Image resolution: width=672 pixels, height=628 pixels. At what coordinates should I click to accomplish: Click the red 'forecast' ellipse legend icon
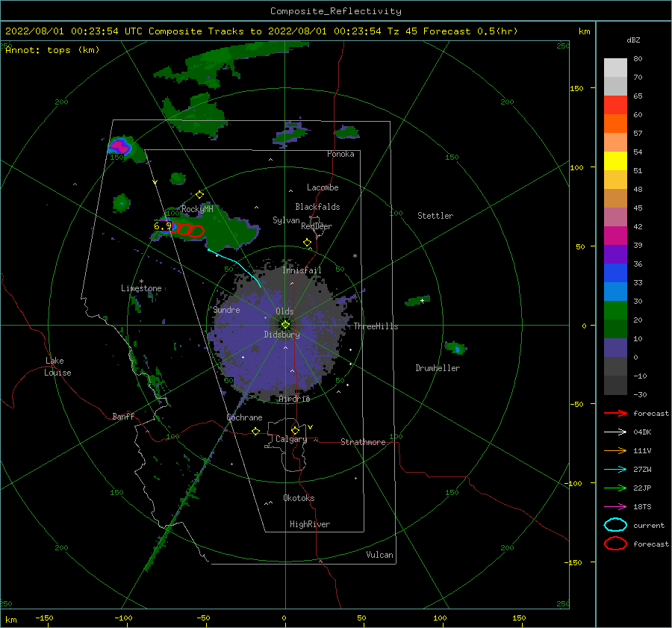[x=615, y=544]
